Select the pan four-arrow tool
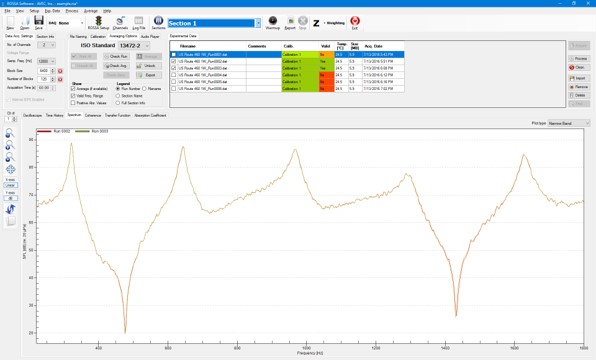 (x=10, y=169)
